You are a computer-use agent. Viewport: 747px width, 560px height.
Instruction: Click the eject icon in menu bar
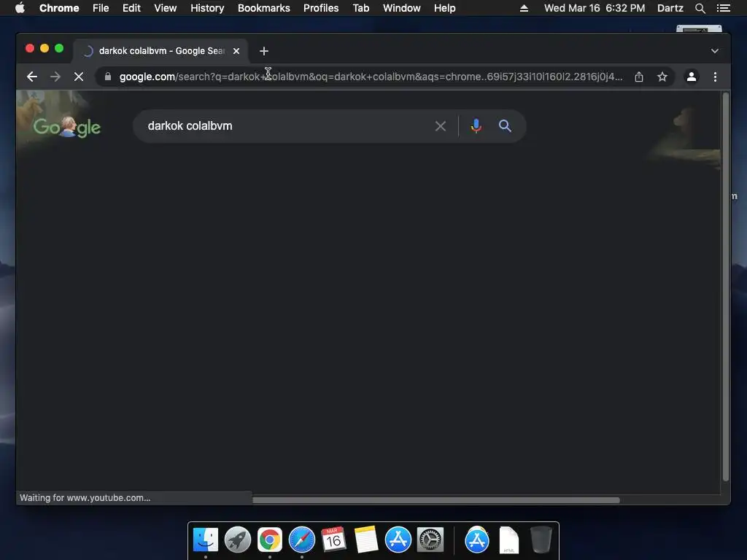point(524,8)
